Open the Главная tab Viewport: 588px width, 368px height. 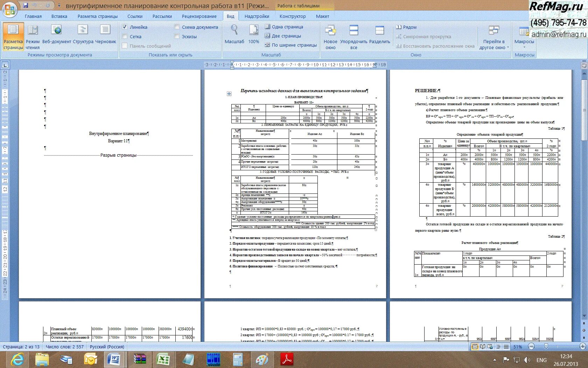[x=33, y=16]
